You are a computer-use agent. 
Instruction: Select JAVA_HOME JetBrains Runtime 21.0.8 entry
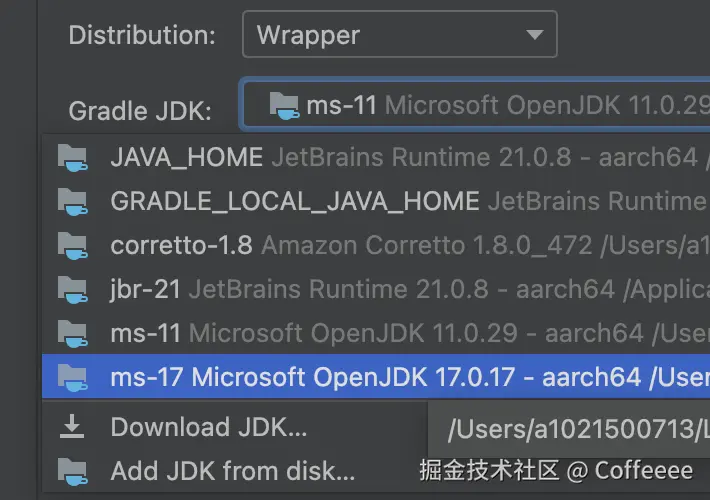(400, 158)
